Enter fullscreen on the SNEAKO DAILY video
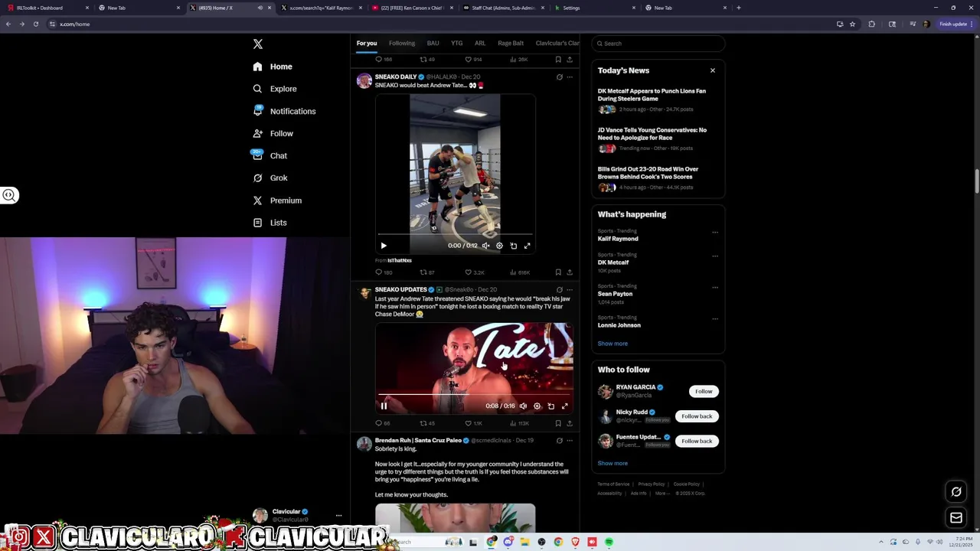This screenshot has height=551, width=980. [x=527, y=246]
